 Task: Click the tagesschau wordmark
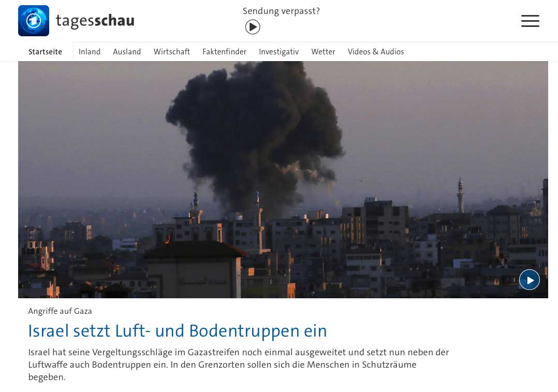(x=95, y=21)
